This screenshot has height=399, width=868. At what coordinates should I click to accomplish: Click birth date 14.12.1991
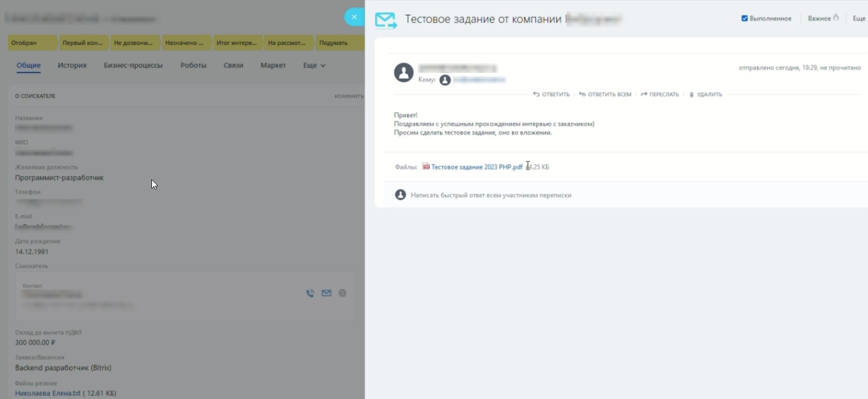click(32, 252)
